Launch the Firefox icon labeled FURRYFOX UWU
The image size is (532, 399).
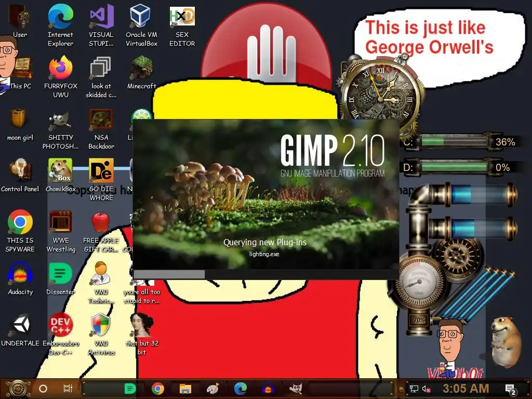pos(60,77)
